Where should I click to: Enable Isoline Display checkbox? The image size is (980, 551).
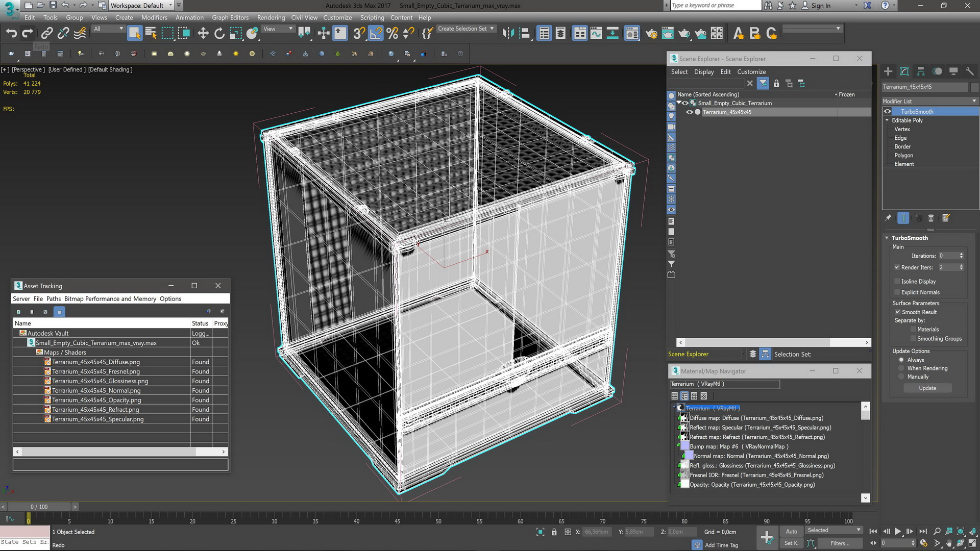(x=897, y=282)
